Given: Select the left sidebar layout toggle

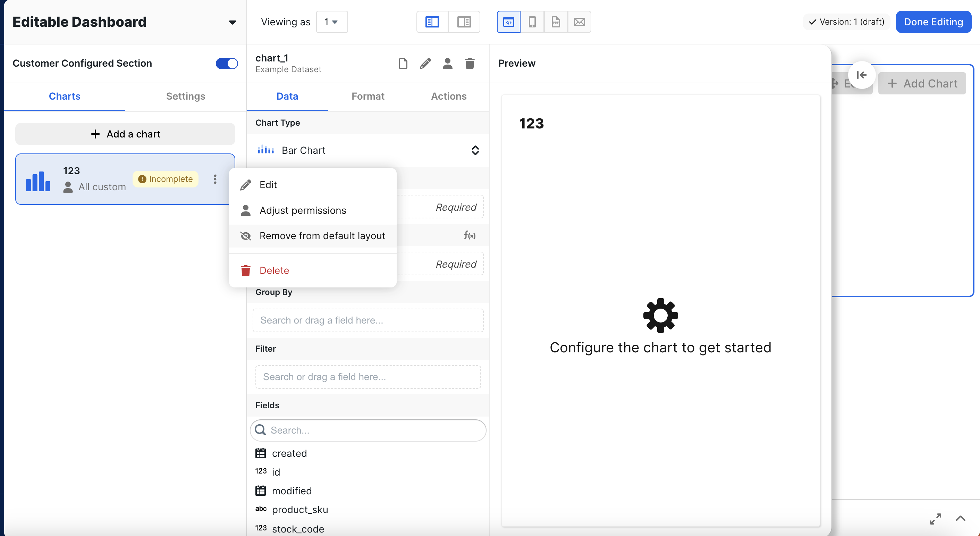Looking at the screenshot, I should 432,22.
